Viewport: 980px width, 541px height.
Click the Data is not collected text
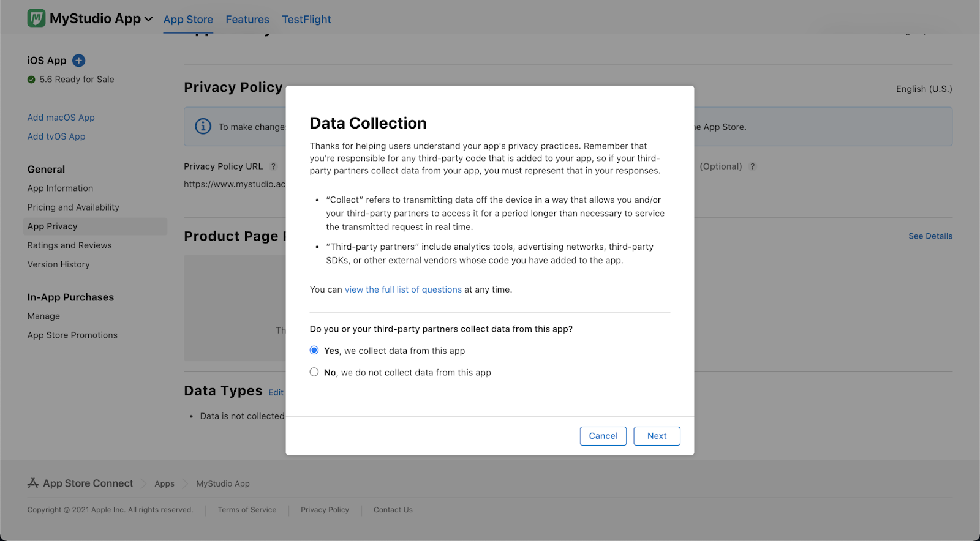pos(242,416)
